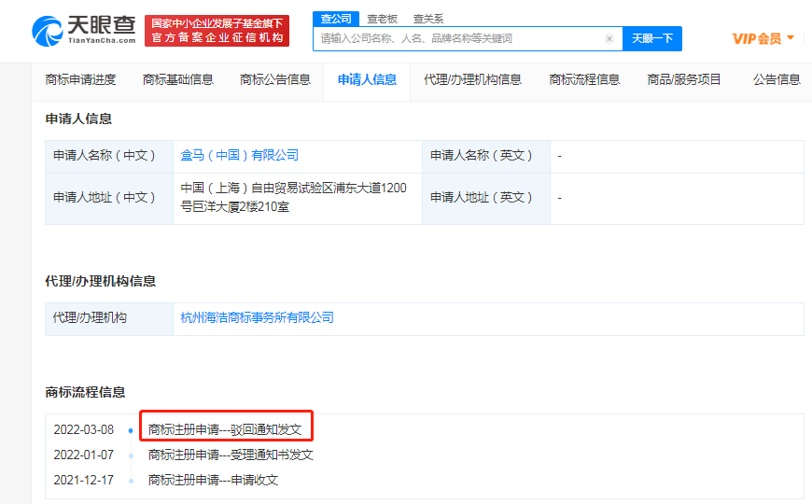Go to the 商标基础信息 section tab

click(177, 79)
